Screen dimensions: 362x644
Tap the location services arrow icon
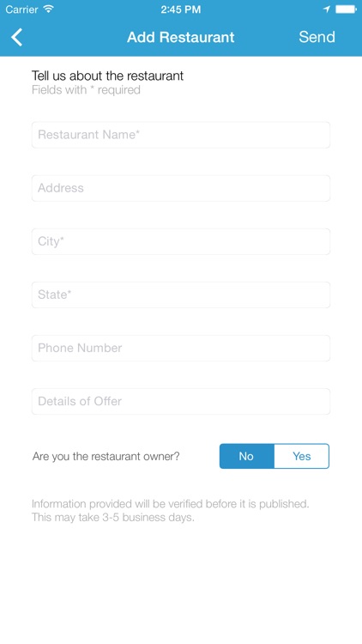[x=327, y=9]
